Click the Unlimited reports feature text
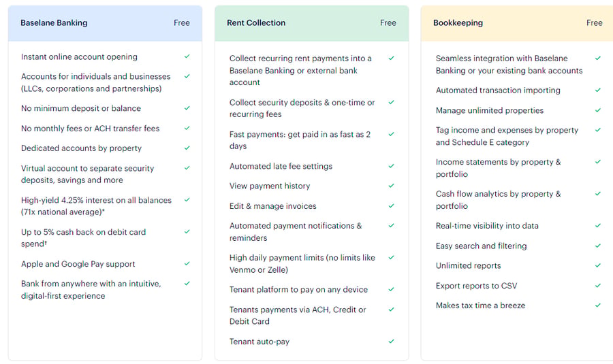 click(x=469, y=265)
